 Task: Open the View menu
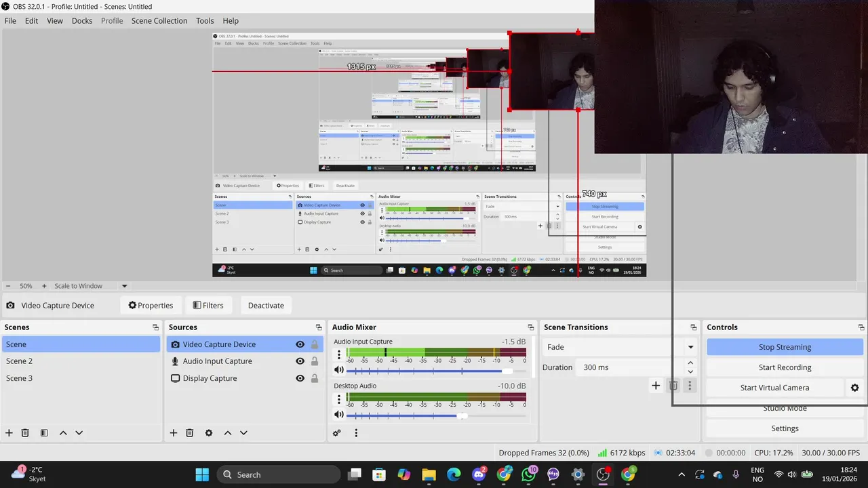tap(55, 21)
